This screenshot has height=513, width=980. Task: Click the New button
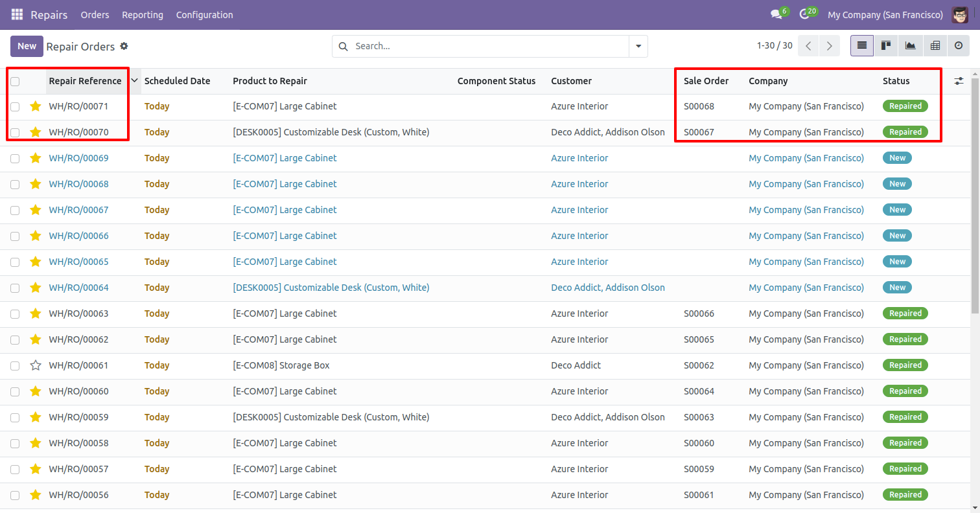coord(27,46)
